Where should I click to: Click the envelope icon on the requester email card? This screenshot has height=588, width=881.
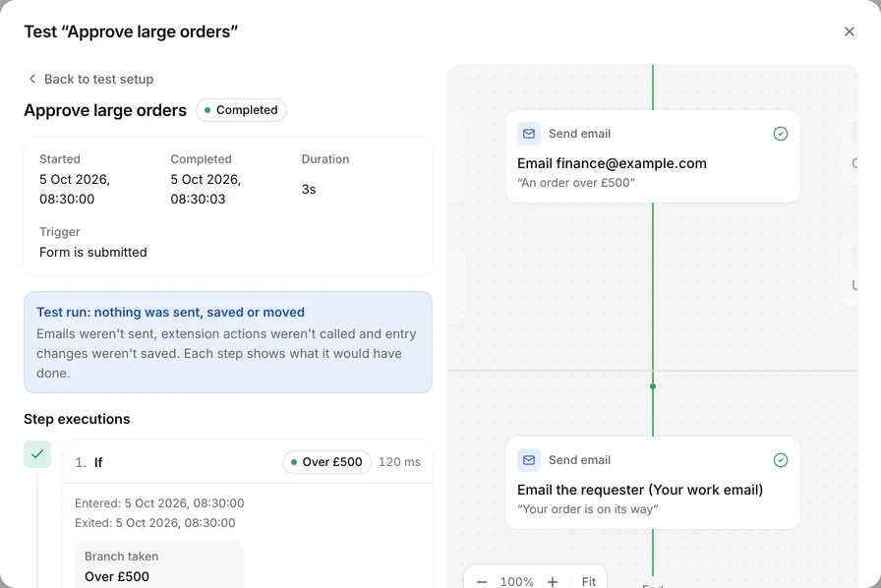coord(529,460)
